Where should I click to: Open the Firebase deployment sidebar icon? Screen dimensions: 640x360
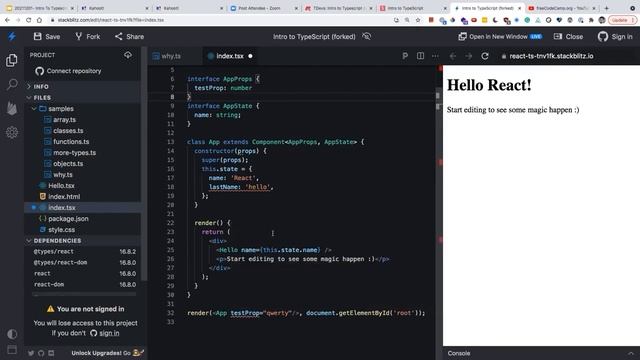pyautogui.click(x=12, y=108)
